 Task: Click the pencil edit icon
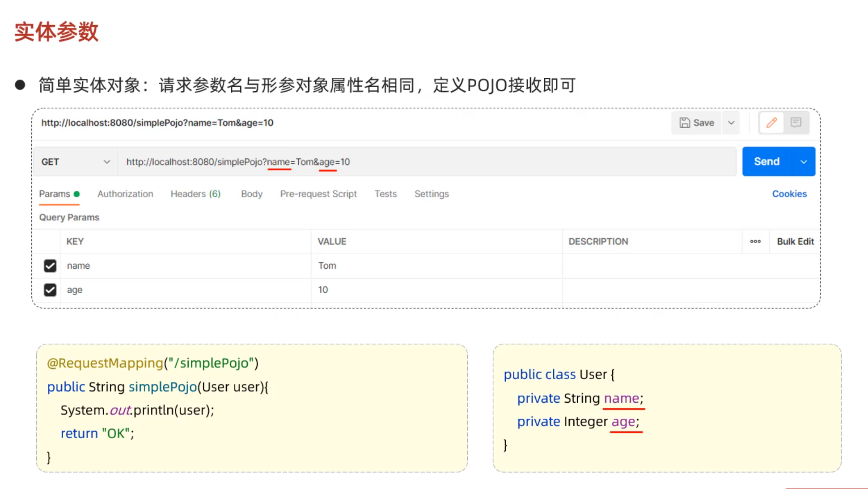coord(771,122)
